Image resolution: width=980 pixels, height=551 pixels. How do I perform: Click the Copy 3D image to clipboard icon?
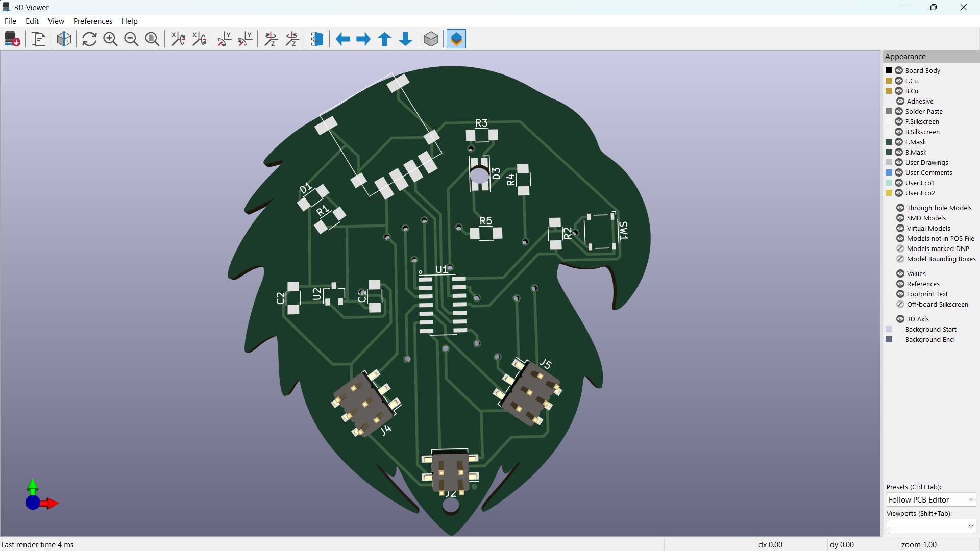tap(39, 39)
